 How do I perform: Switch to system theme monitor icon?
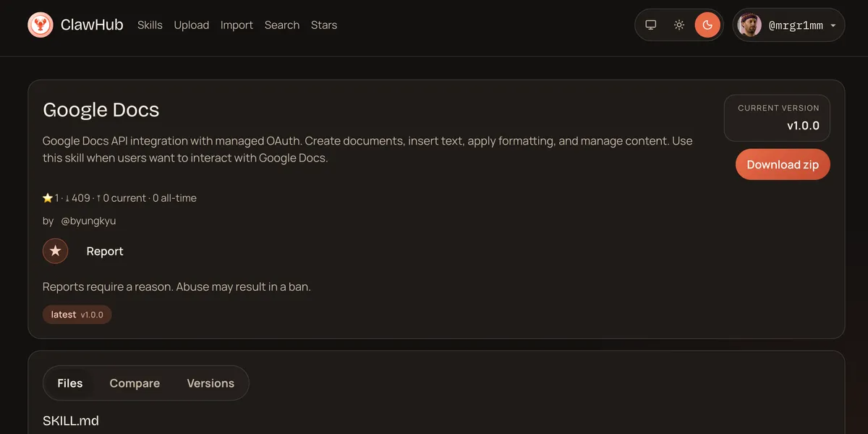(651, 25)
